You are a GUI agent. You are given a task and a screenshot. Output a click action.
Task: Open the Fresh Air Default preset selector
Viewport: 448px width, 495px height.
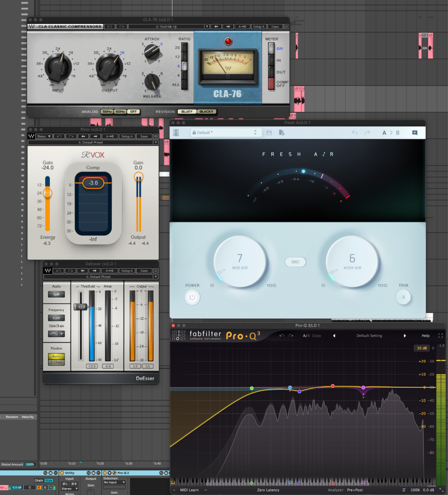point(226,132)
